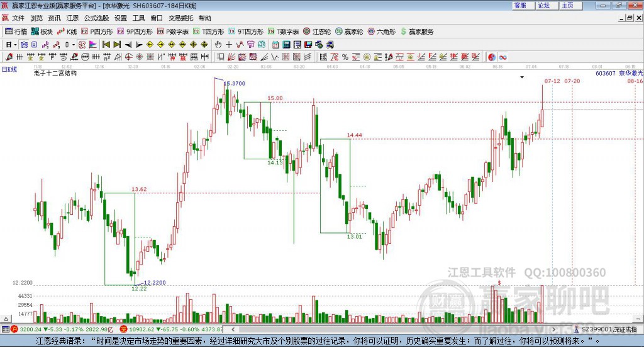Click the yin-yang taiji icon
Image resolution: width=644 pixels, height=347 pixels.
(x=492, y=57)
